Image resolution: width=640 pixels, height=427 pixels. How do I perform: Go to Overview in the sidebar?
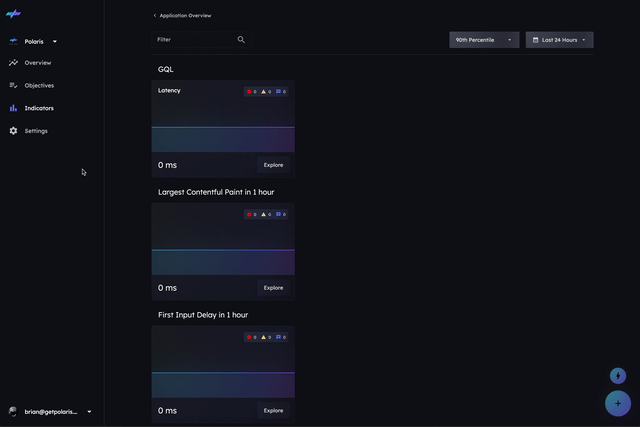coord(38,63)
